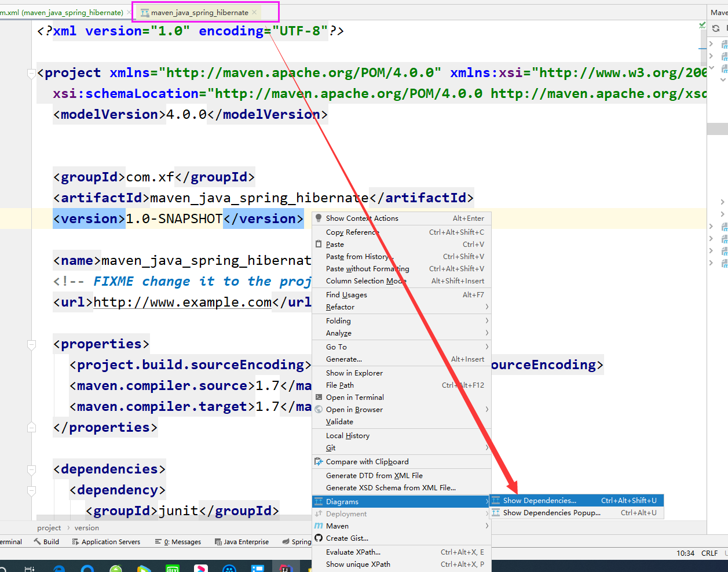The image size is (728, 572).
Task: Choose Compare with Clipboard entry
Action: [401, 462]
